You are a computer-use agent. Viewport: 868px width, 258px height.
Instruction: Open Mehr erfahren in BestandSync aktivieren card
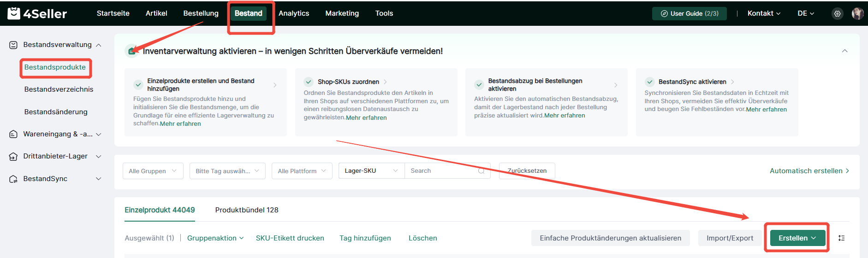pyautogui.click(x=767, y=109)
